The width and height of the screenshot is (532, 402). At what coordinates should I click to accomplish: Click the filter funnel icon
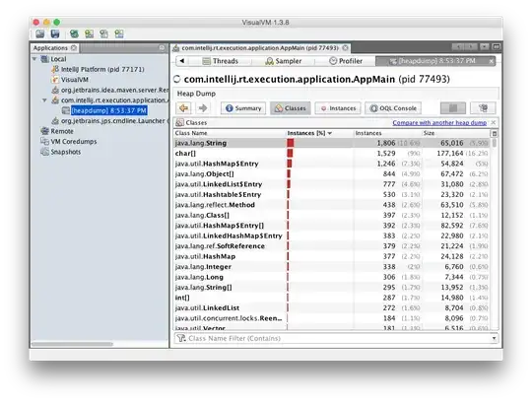(x=181, y=338)
